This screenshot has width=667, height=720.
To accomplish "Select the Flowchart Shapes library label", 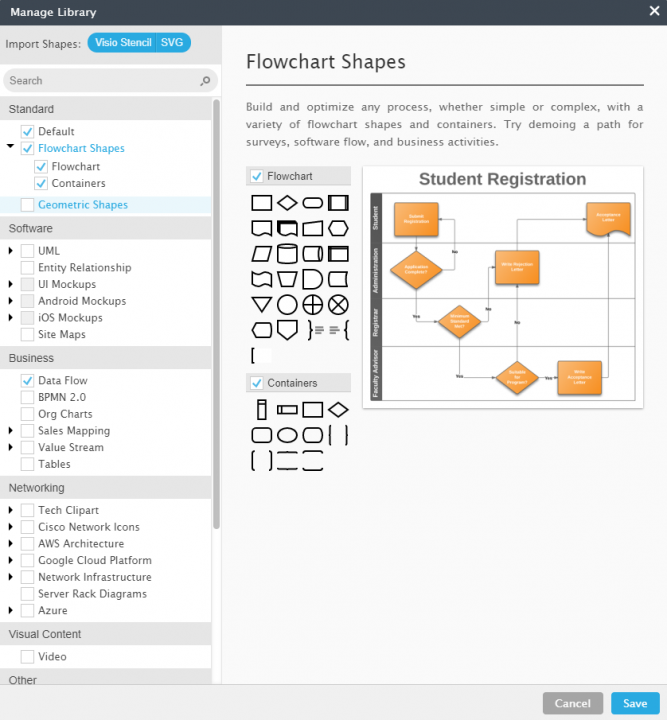I will [81, 148].
